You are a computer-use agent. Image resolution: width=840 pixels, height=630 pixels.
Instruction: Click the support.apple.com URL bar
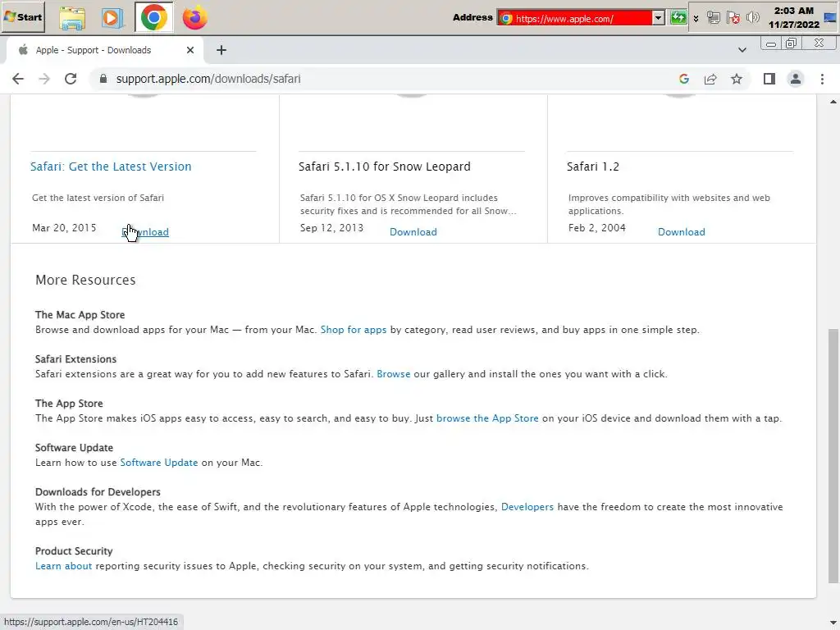pos(208,79)
